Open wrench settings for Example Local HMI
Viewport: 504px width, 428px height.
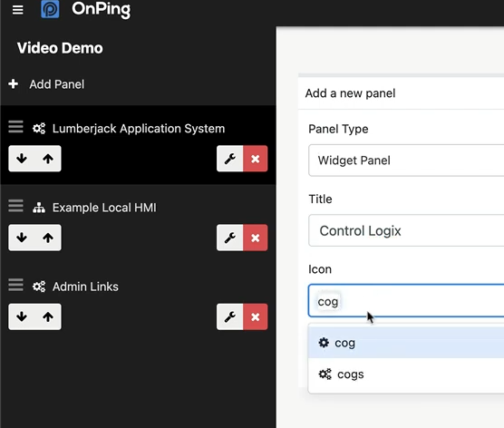tap(230, 238)
